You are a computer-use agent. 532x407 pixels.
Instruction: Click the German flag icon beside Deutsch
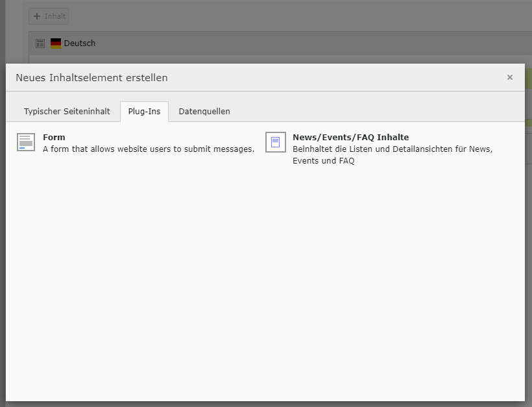coord(55,43)
